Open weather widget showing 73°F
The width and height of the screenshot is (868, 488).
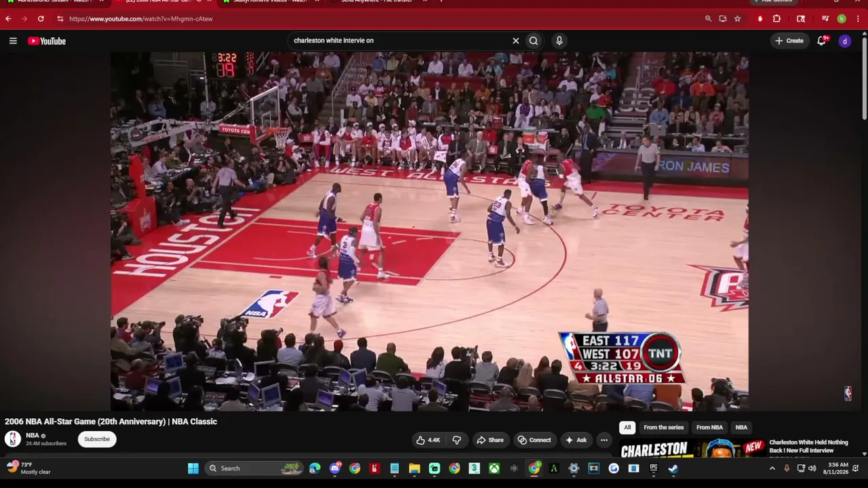(x=29, y=468)
